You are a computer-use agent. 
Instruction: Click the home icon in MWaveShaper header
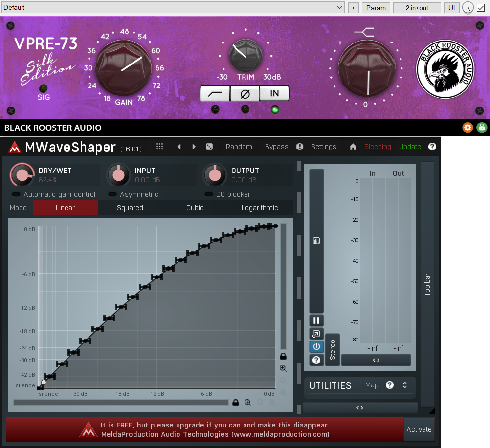353,147
